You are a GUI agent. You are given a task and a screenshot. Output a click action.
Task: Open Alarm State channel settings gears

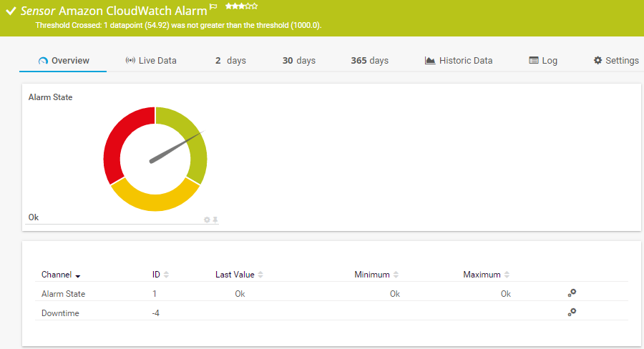(572, 293)
